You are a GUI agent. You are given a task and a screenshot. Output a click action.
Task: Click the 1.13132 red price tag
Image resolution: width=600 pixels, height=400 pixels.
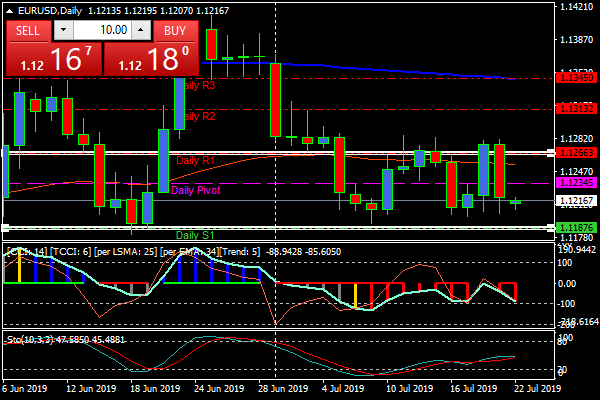tap(576, 109)
